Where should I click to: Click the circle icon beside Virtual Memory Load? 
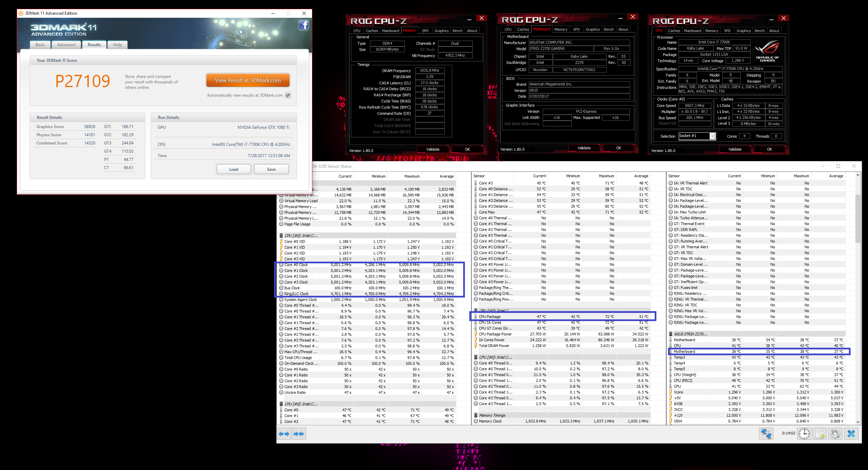tap(281, 201)
